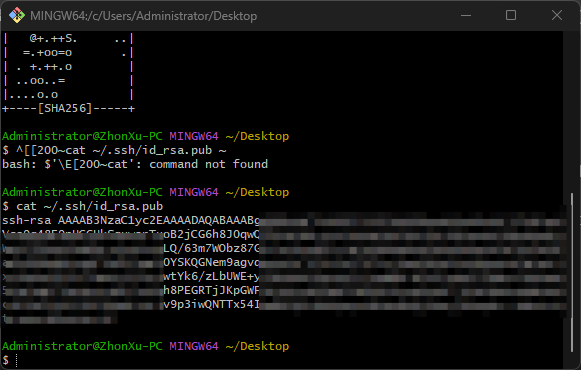Click the Git Bash MINGW64 title bar icon
The width and height of the screenshot is (581, 370).
point(17,16)
